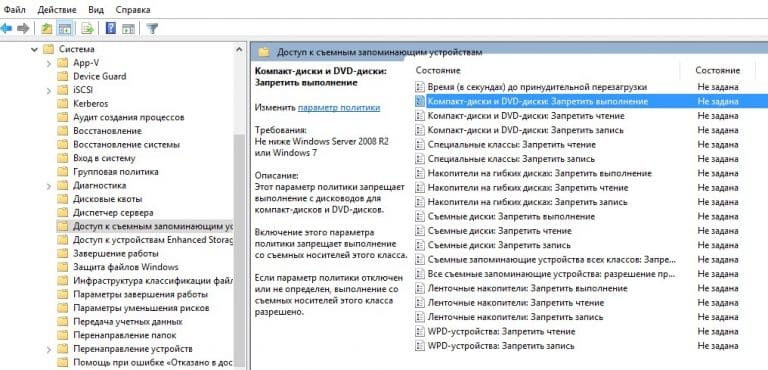The width and height of the screenshot is (768, 370).
Task: Open the Действие menu
Action: [57, 10]
